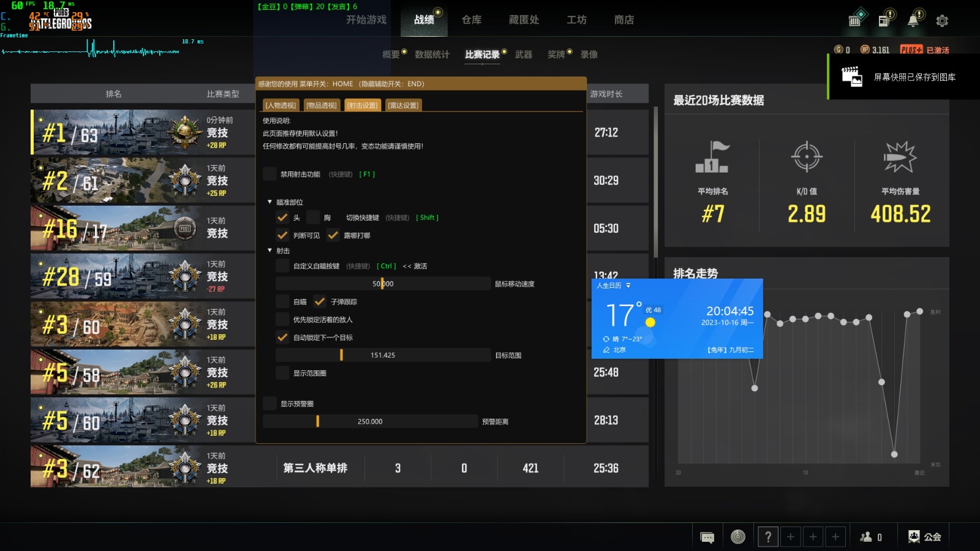Toggle 露哪打哪 checkbox
980x551 pixels.
pos(333,235)
